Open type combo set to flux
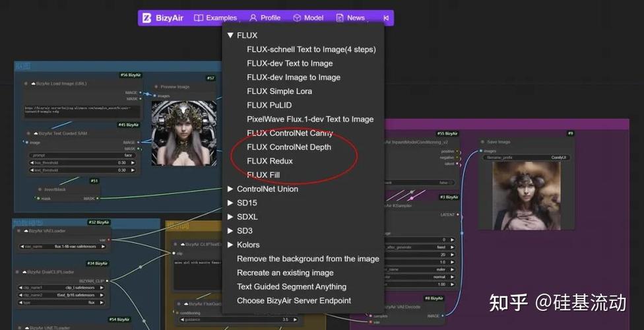This screenshot has height=330, width=644. tap(61, 302)
